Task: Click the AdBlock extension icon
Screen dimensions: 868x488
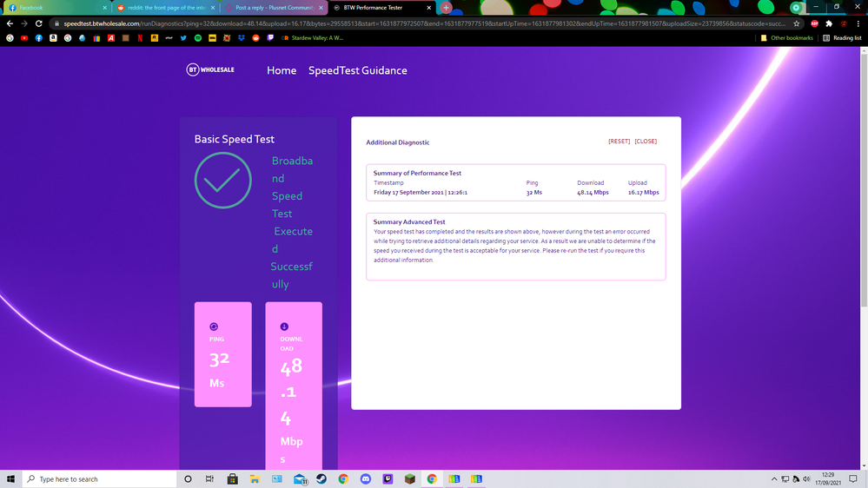Action: click(814, 23)
